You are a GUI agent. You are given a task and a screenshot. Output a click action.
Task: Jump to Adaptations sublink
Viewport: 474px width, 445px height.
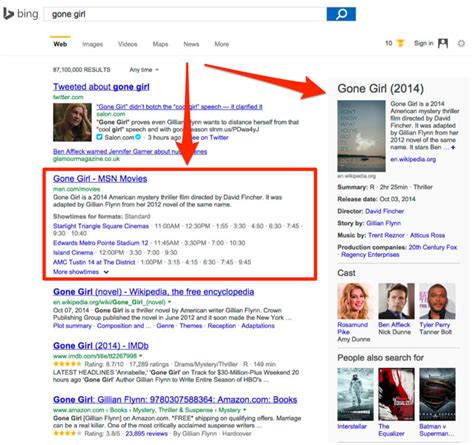coord(258,326)
